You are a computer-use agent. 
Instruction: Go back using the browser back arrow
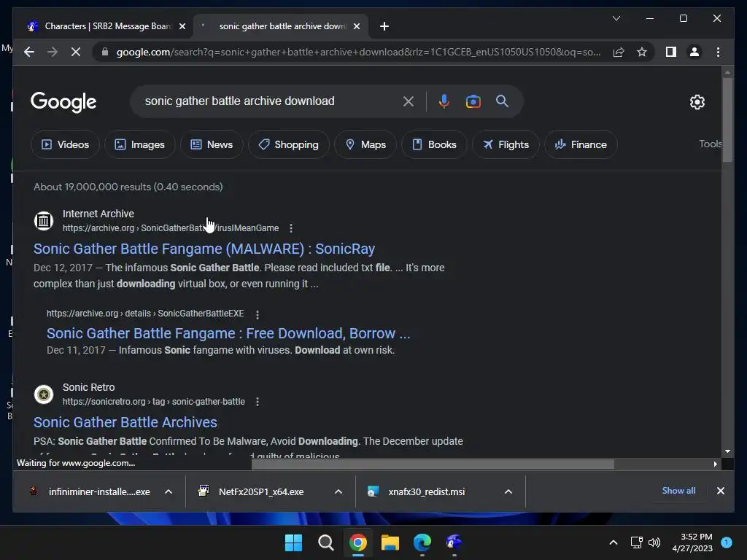coord(29,52)
